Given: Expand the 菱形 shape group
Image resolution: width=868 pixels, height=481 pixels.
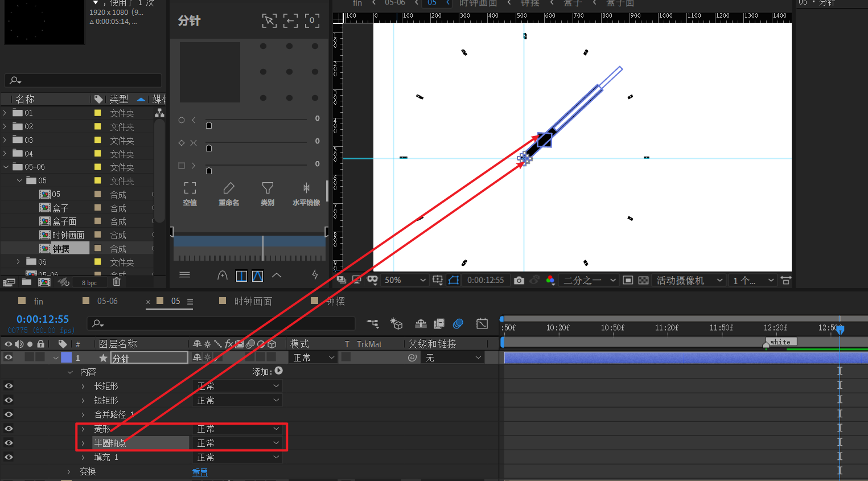Looking at the screenshot, I should [x=83, y=429].
